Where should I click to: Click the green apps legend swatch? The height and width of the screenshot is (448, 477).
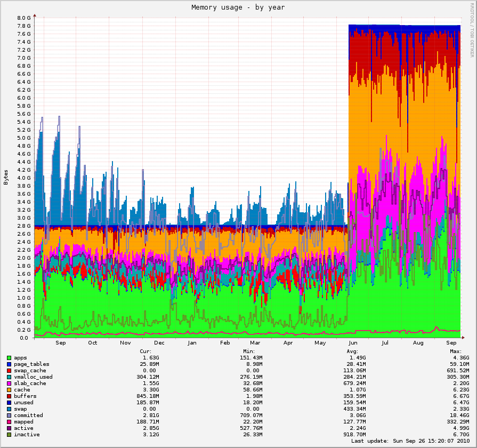coord(9,358)
